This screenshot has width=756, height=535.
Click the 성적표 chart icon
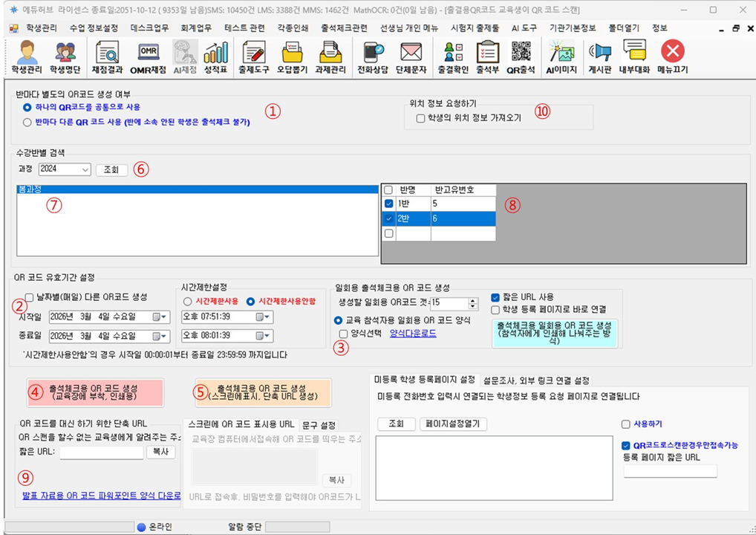(215, 56)
